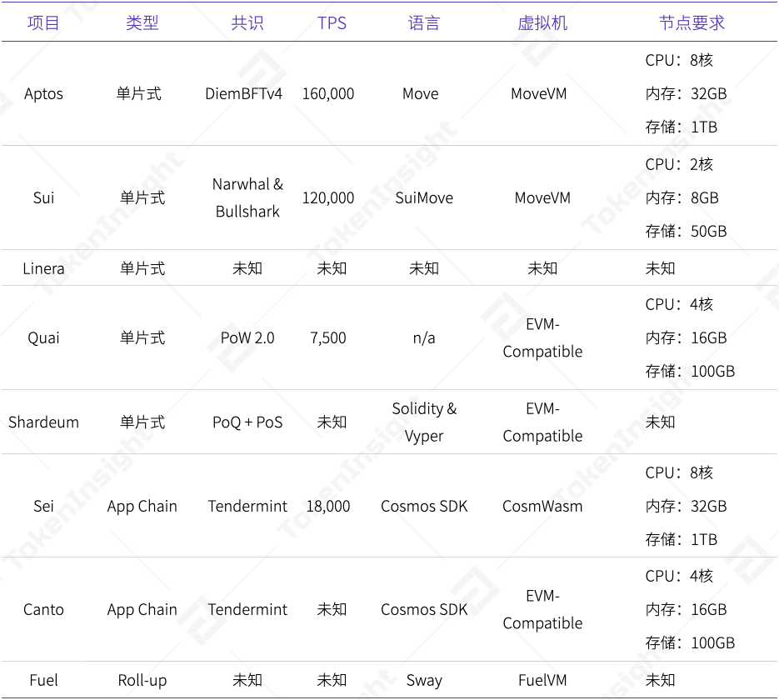Click MoveVM in the Aptos row
Viewport: 779px width, 700px height.
click(x=539, y=94)
